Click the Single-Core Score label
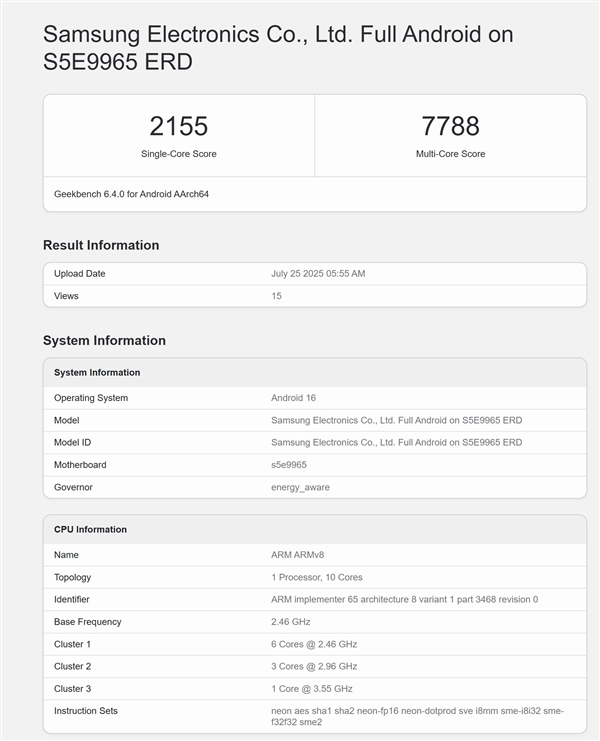Image resolution: width=600 pixels, height=741 pixels. tap(178, 154)
